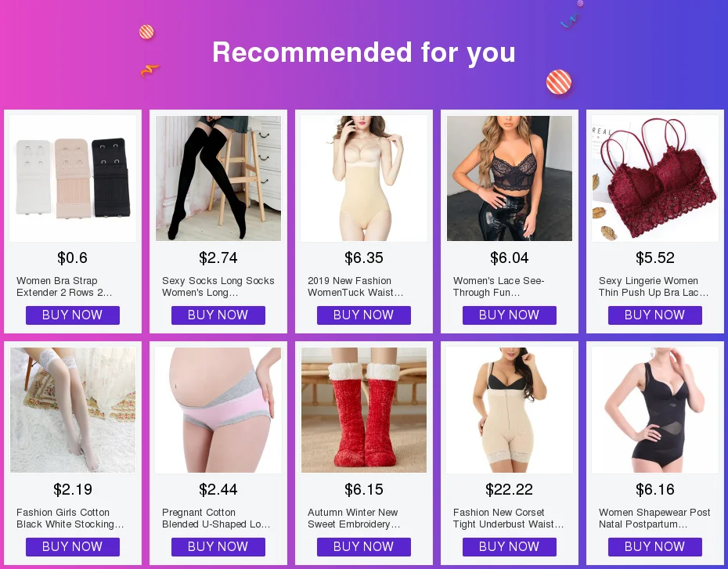Click the 'Recommended for you' banner heading

click(x=363, y=52)
